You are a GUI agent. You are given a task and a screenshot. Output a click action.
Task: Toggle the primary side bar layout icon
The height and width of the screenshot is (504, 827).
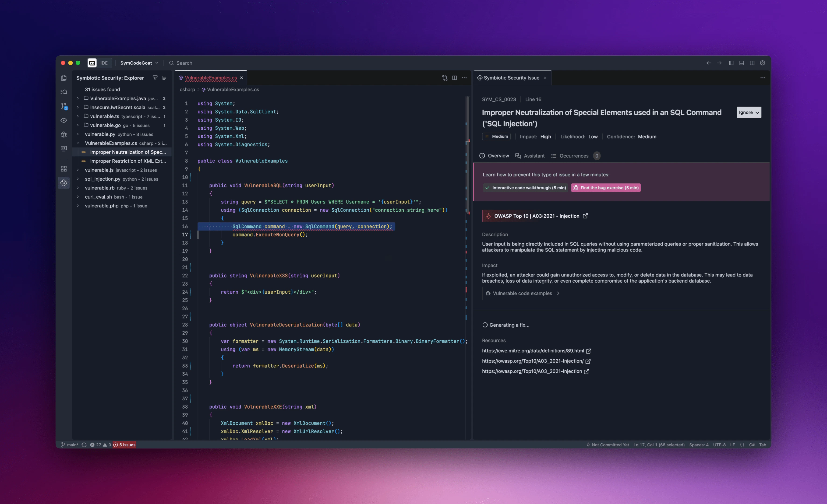point(731,63)
